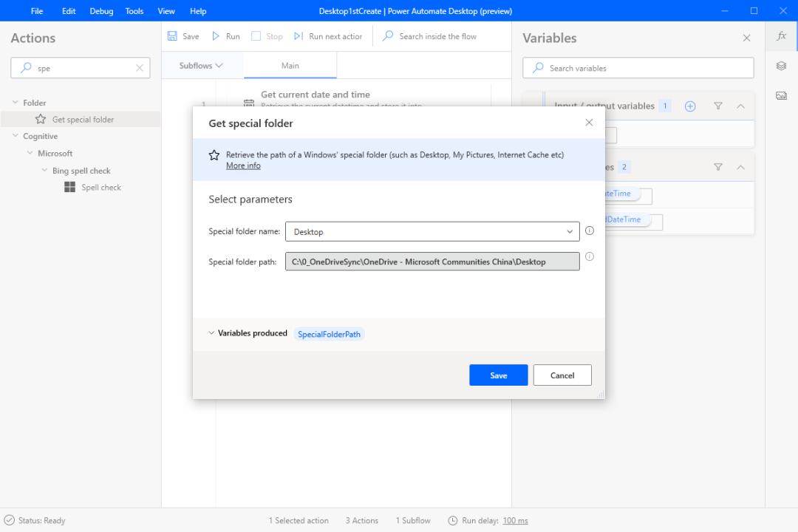Click the SpecialFolderPath variable chip
Viewport: 798px width, 532px height.
click(x=329, y=334)
